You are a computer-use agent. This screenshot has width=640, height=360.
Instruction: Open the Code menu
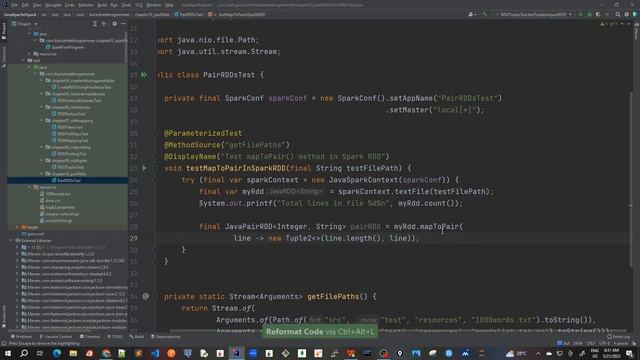(70, 5)
